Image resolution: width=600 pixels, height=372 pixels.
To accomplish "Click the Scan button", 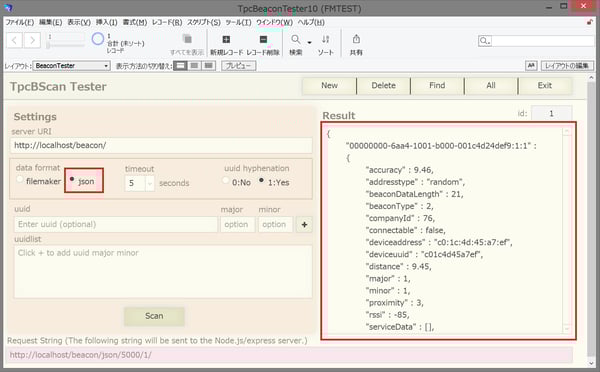I will (x=154, y=316).
